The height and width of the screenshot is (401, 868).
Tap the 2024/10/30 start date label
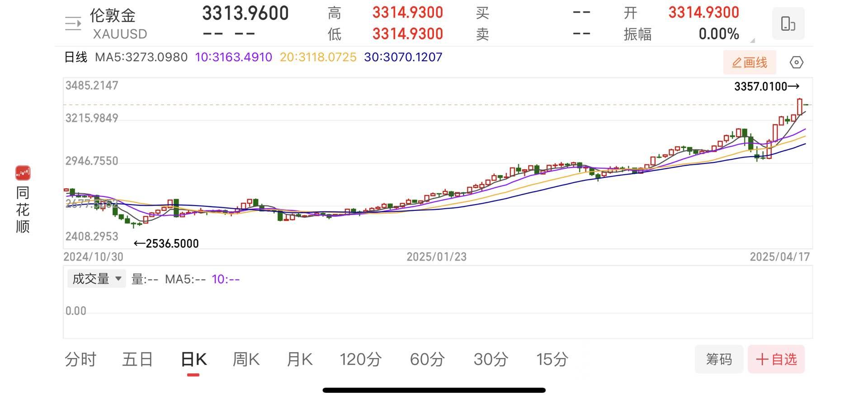pos(93,257)
